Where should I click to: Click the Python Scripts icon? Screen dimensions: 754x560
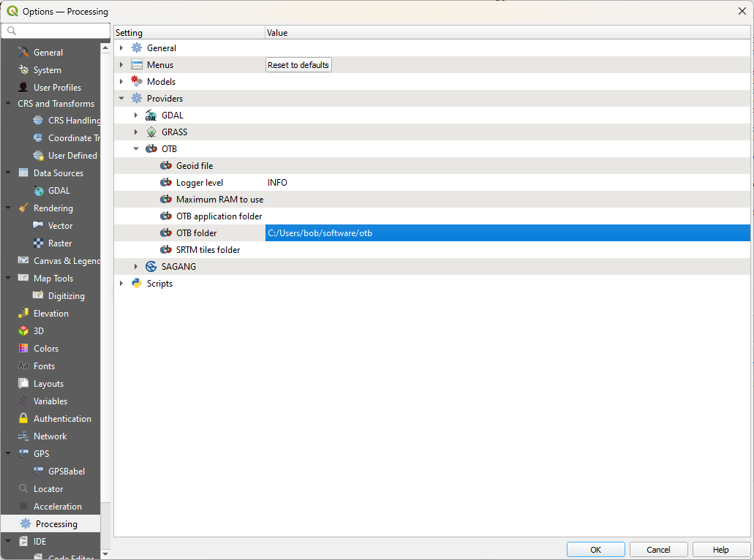click(137, 284)
